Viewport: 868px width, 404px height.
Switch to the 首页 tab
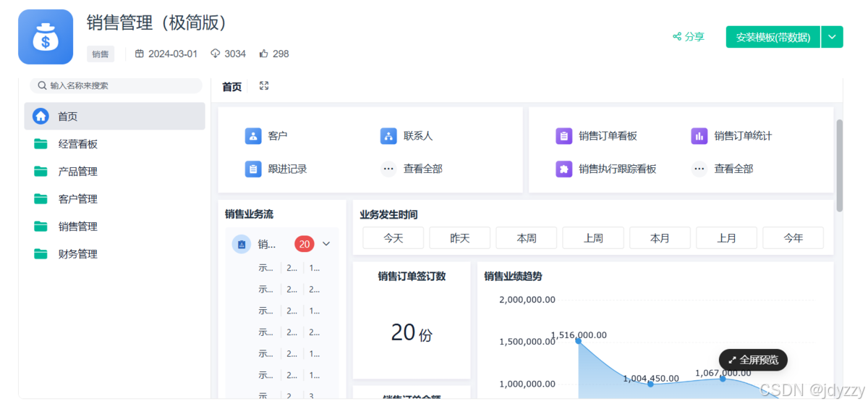231,87
